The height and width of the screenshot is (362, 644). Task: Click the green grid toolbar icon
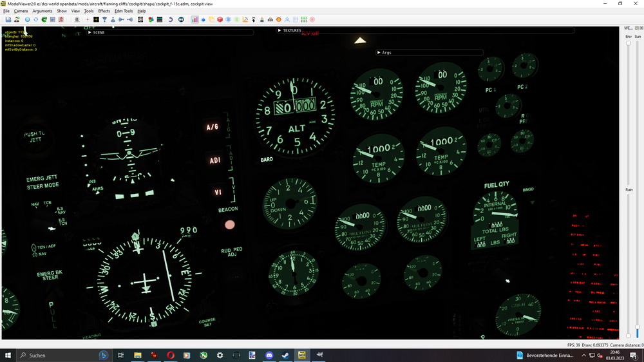point(304,19)
